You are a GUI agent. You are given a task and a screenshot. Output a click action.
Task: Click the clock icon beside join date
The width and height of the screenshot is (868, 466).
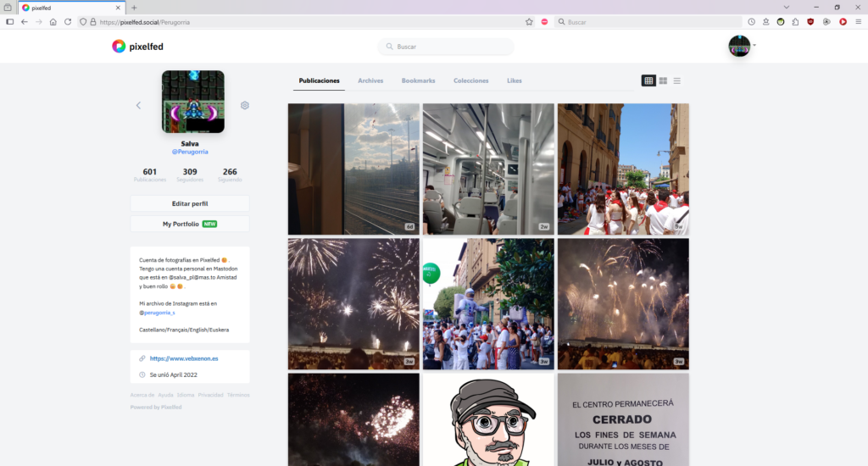pyautogui.click(x=142, y=374)
